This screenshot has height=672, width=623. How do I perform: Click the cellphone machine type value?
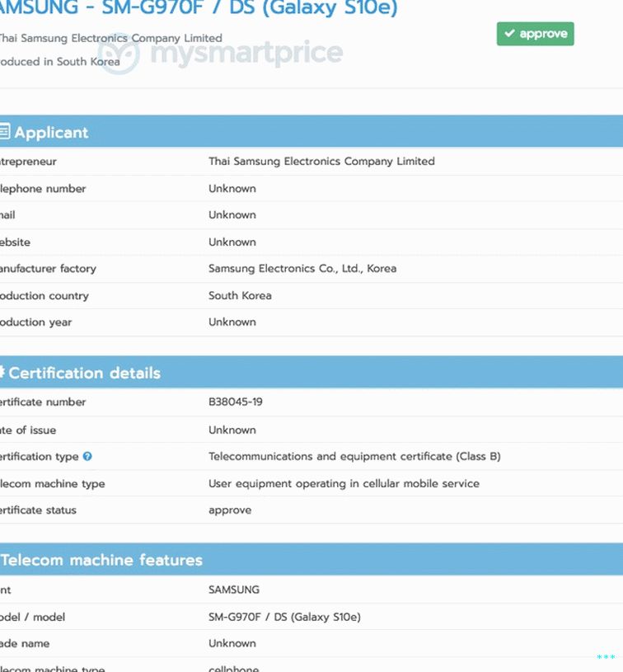233,669
